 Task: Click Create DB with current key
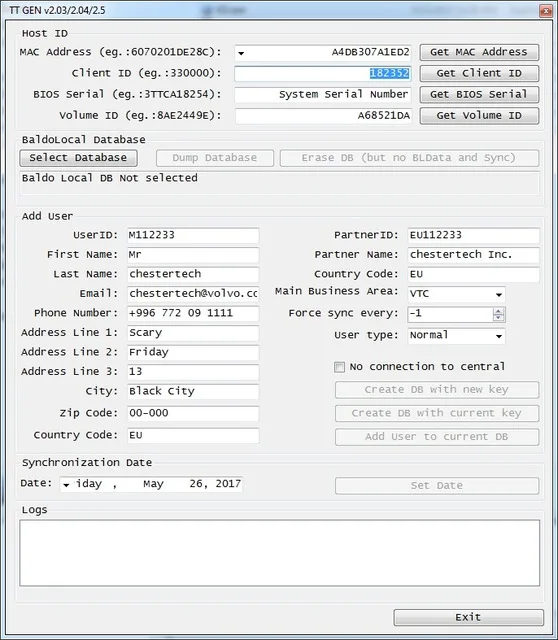click(437, 413)
